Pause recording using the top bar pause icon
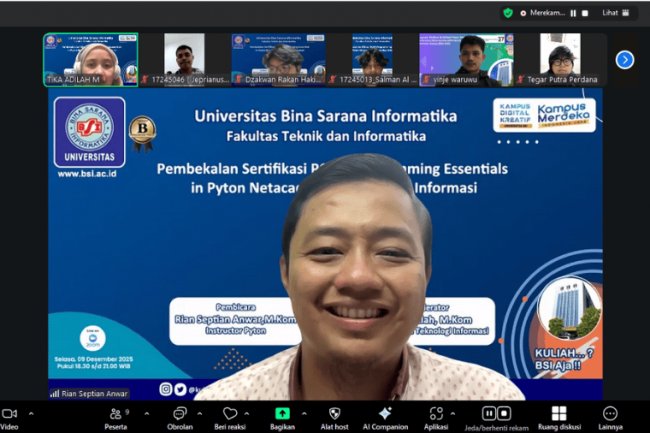 coord(573,13)
